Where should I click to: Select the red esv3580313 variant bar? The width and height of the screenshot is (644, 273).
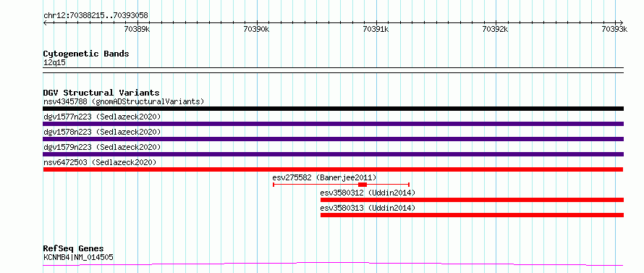[x=472, y=215]
